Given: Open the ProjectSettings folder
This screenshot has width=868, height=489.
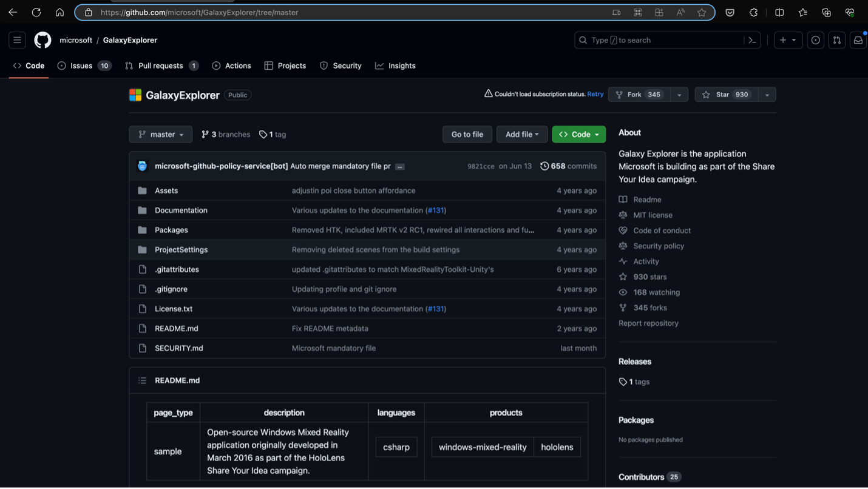Looking at the screenshot, I should tap(181, 249).
